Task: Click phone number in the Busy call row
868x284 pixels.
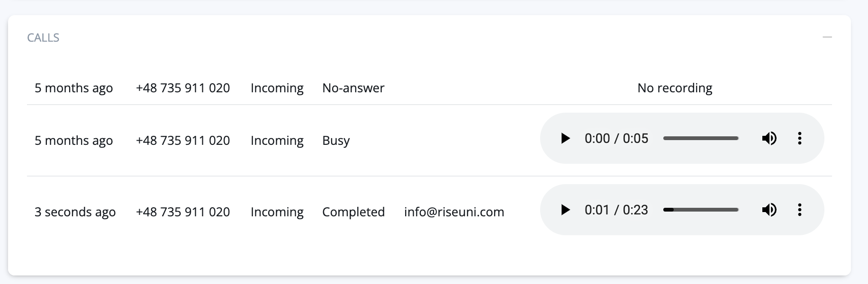Action: coord(183,141)
